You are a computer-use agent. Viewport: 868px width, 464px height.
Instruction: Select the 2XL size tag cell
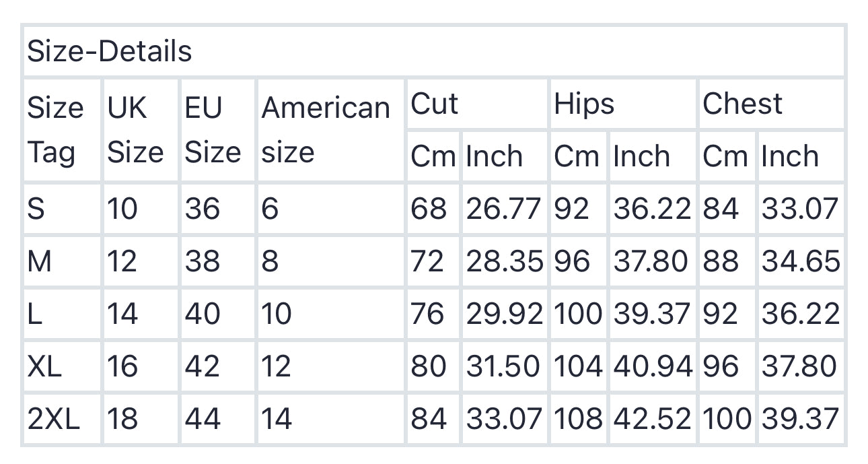pyautogui.click(x=53, y=419)
